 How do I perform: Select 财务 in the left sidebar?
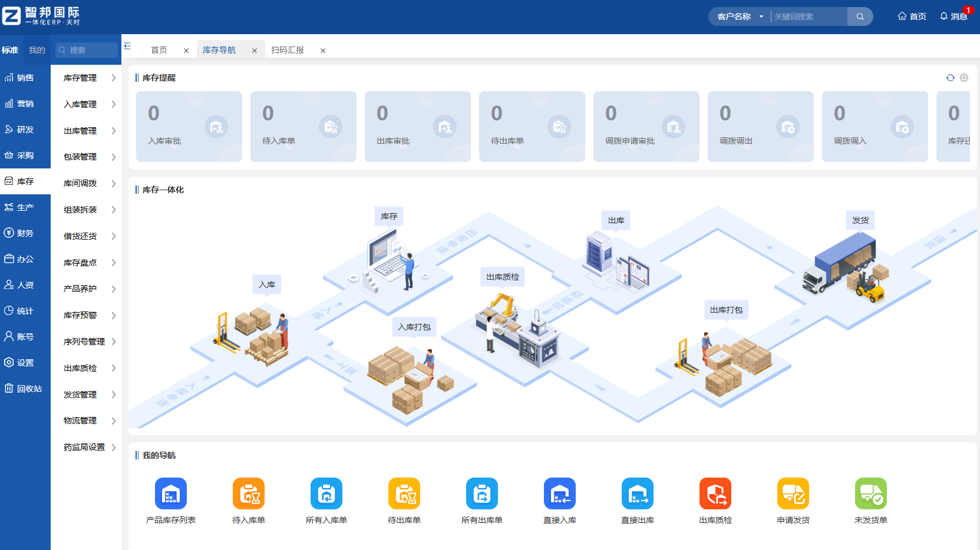click(25, 233)
